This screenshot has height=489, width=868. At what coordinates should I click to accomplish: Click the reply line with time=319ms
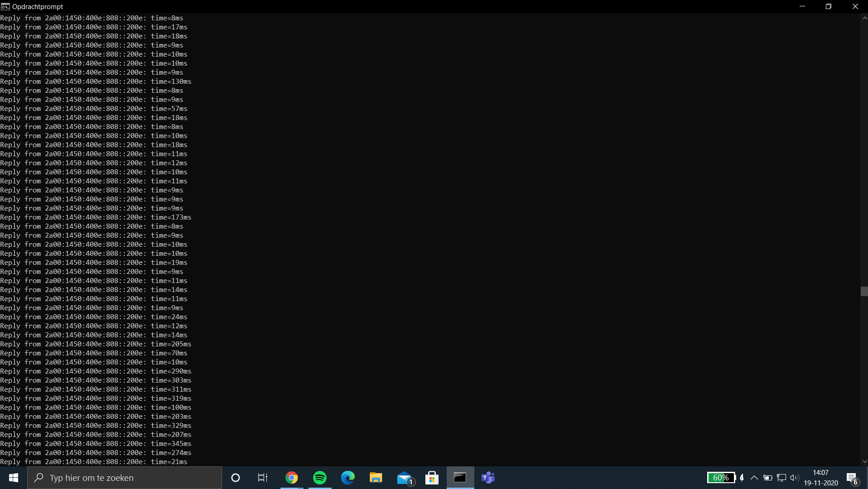pyautogui.click(x=96, y=398)
